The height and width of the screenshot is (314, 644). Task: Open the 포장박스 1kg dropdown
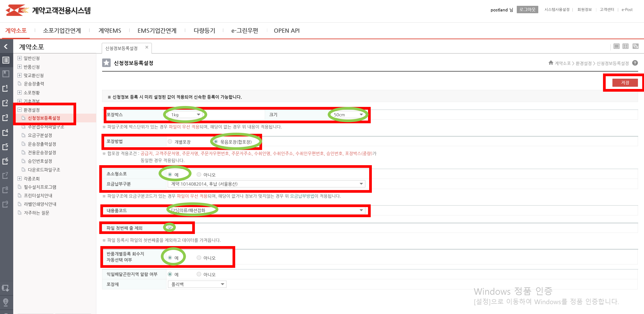point(185,115)
